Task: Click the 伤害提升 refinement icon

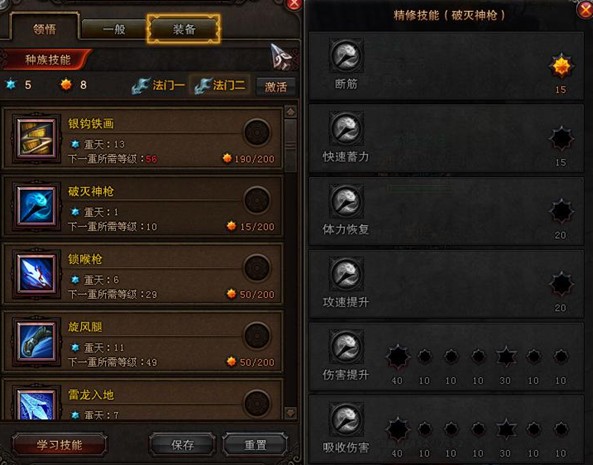Action: [x=346, y=346]
